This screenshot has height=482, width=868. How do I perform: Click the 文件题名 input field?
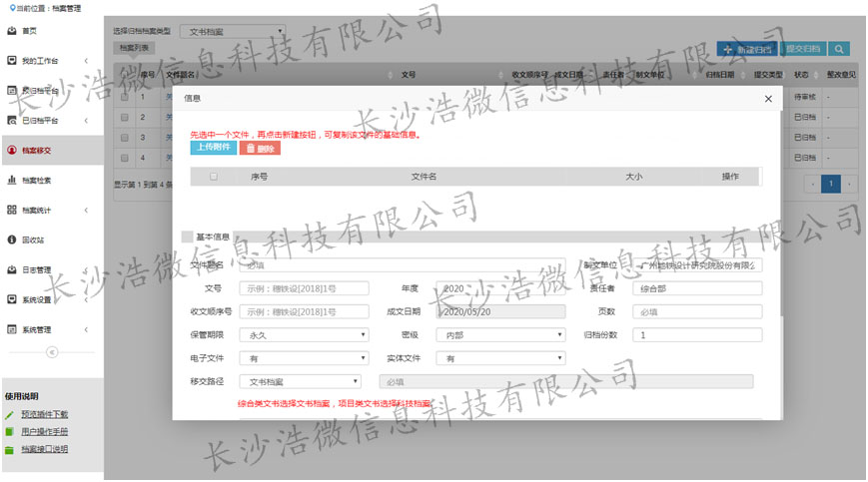point(402,265)
